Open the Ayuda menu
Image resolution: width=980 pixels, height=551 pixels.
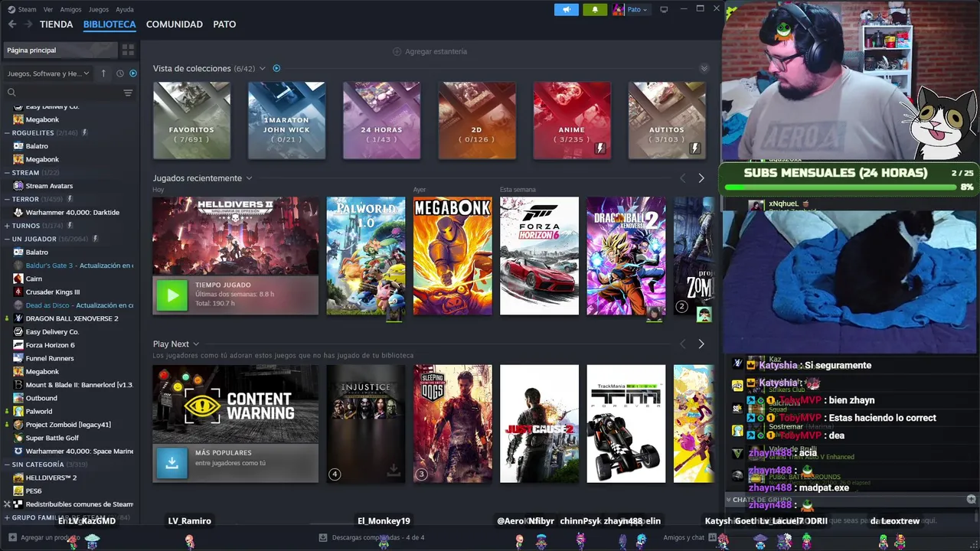[125, 9]
